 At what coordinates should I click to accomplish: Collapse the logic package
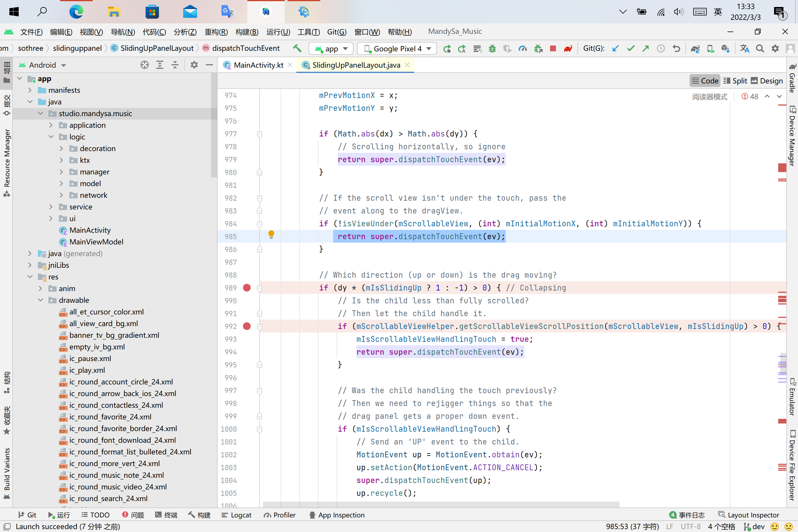click(51, 137)
